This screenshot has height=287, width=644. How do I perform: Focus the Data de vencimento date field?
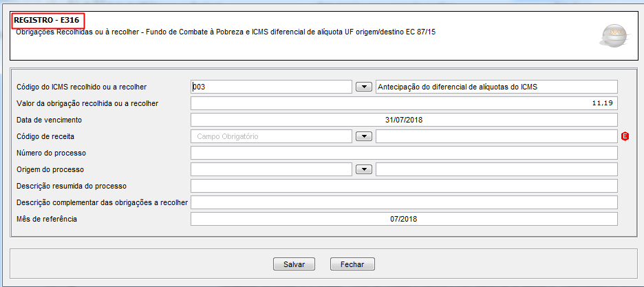[x=404, y=120]
